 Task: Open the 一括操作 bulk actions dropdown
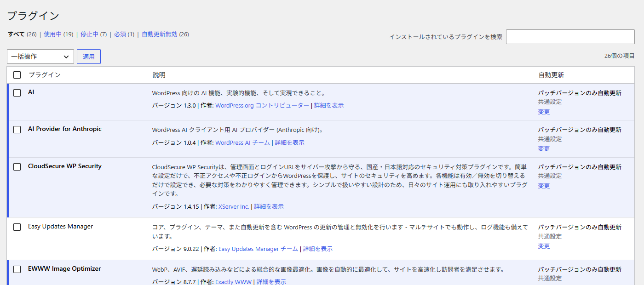tap(40, 57)
